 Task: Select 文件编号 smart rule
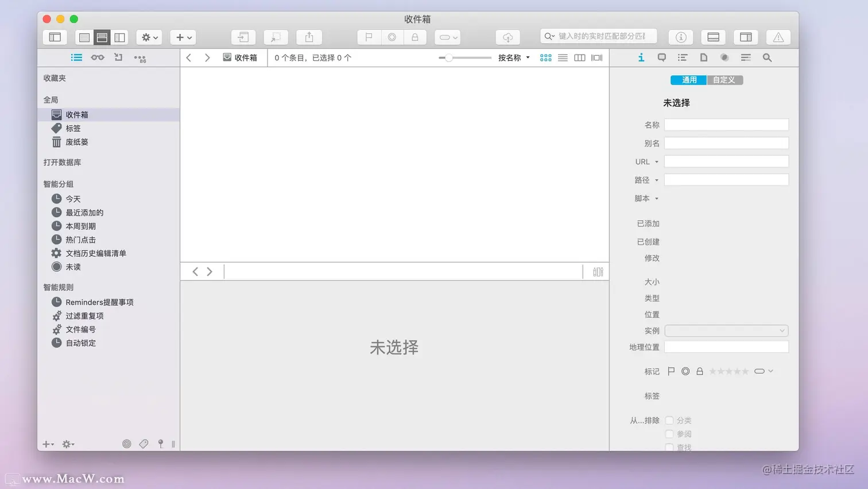[108, 329]
